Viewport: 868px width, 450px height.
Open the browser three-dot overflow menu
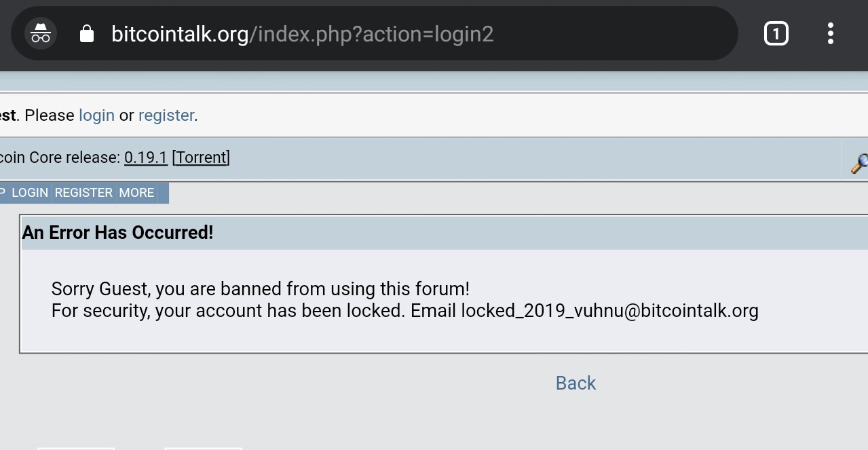point(831,33)
